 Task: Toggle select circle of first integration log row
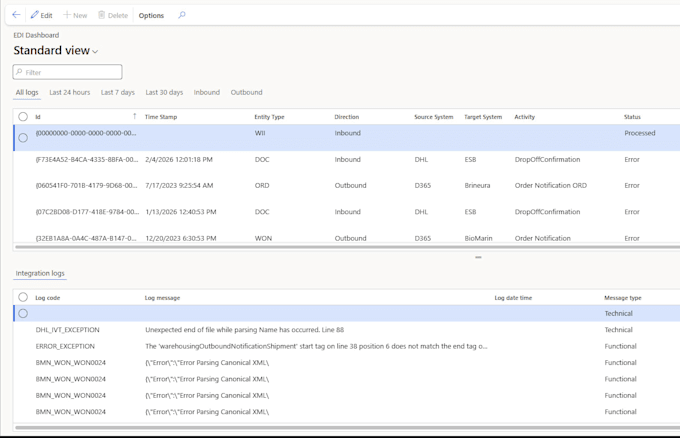[x=23, y=314]
